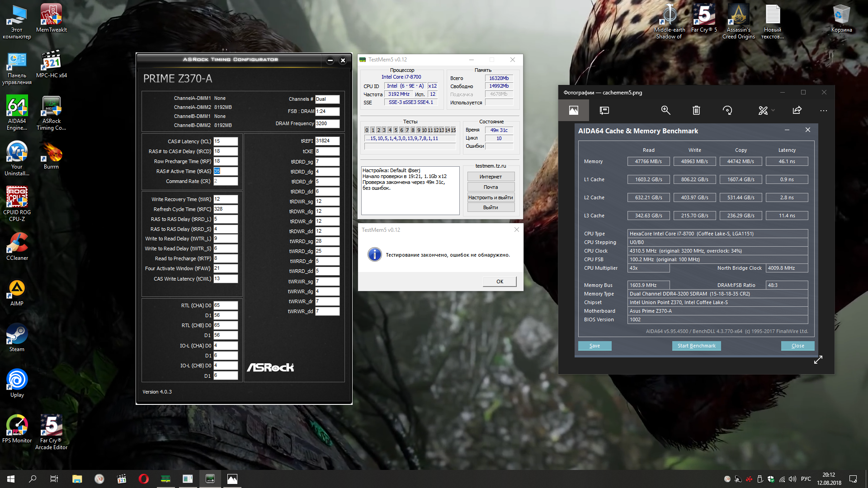Click the fullscreen expand arrow in Photos
Image resolution: width=868 pixels, height=488 pixels.
[818, 360]
